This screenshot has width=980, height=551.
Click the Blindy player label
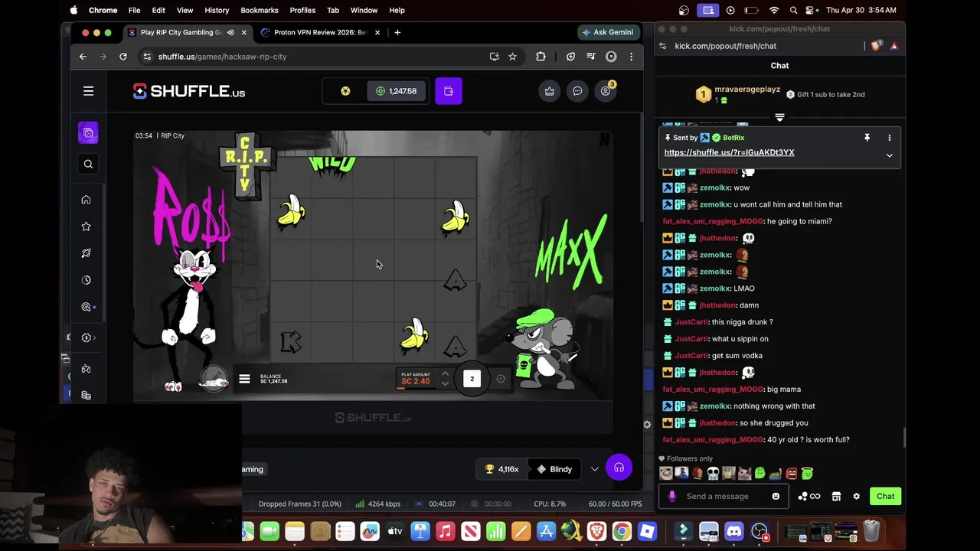pos(554,469)
